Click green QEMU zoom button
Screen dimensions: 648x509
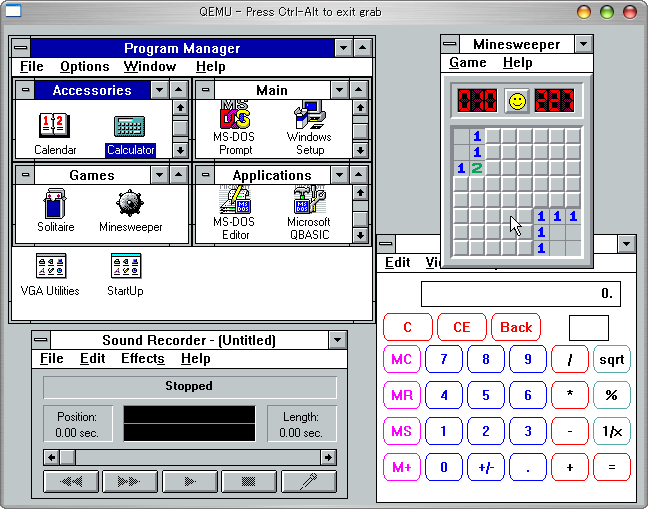coord(607,12)
